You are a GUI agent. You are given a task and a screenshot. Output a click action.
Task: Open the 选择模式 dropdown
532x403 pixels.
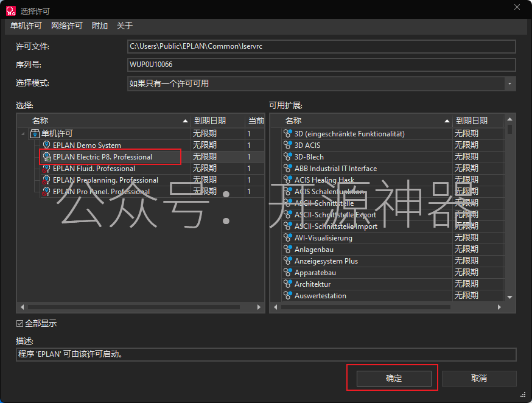509,84
